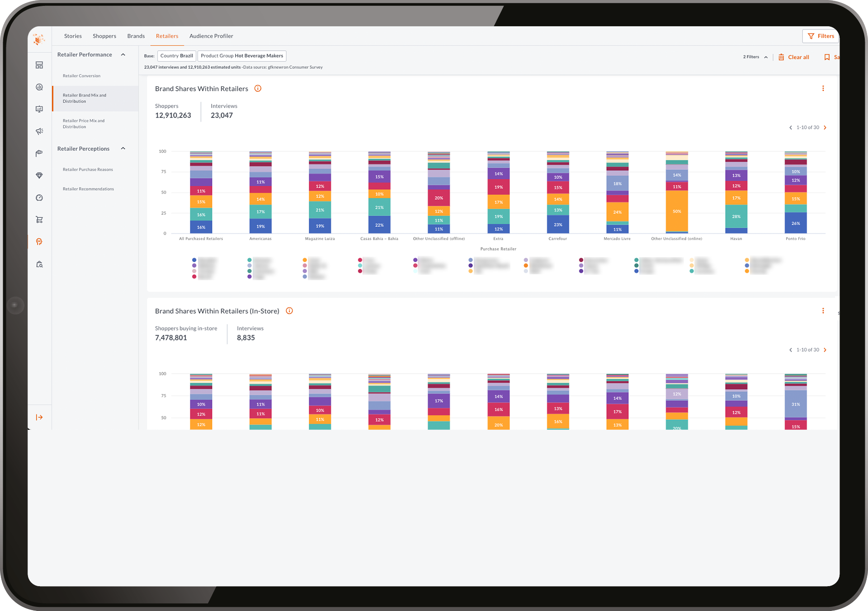Open the dashboard layout icon in the sidebar
The height and width of the screenshot is (611, 868).
point(39,65)
